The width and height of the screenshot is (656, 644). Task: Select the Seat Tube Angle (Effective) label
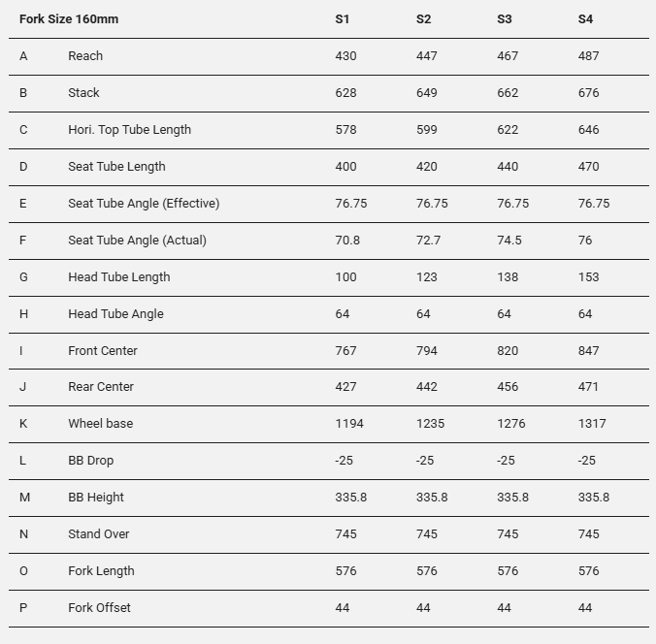click(144, 204)
